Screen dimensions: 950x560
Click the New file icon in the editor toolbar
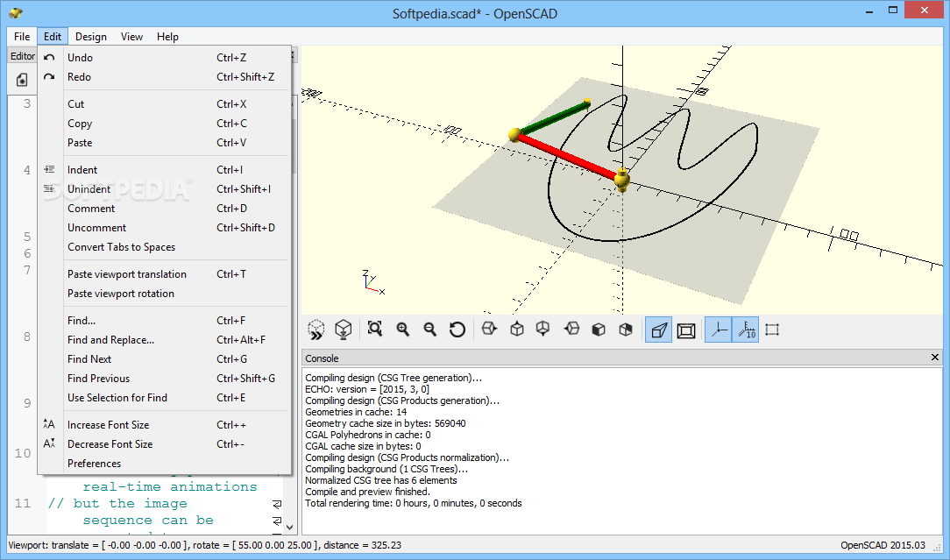point(22,80)
